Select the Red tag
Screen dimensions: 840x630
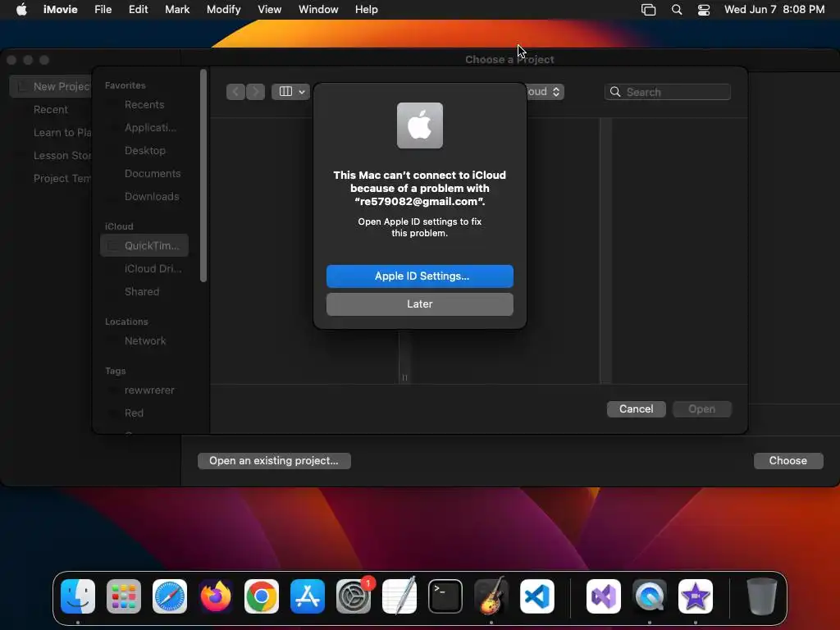144,413
